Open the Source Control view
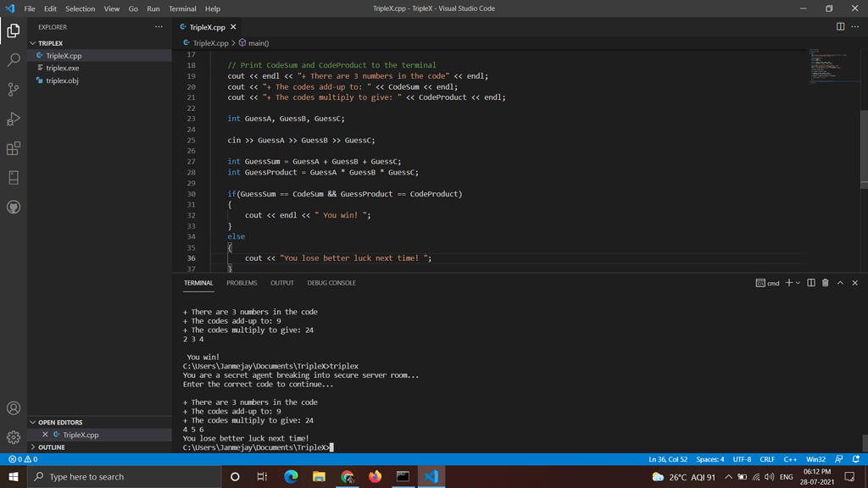 [13, 88]
